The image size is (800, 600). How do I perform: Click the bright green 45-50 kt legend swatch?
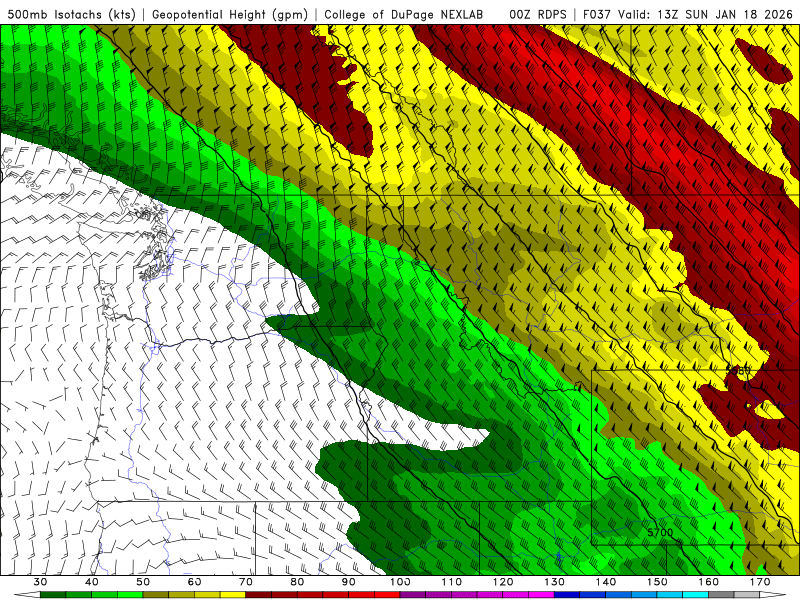click(x=130, y=595)
